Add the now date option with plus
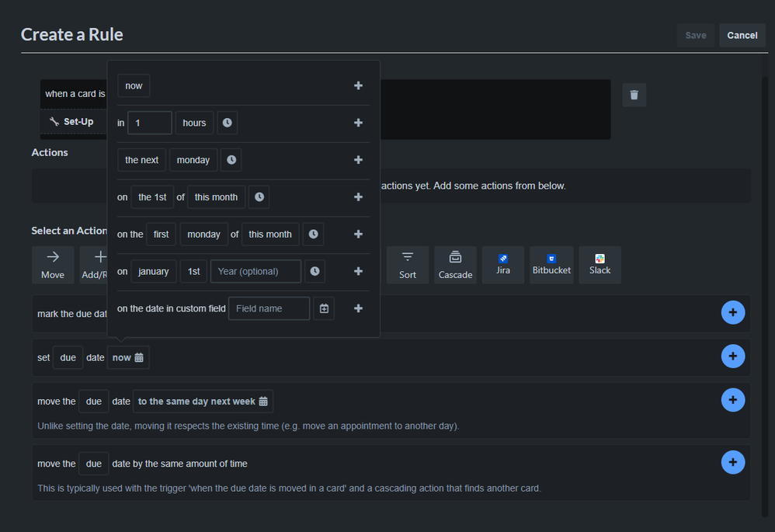775x532 pixels. (358, 85)
